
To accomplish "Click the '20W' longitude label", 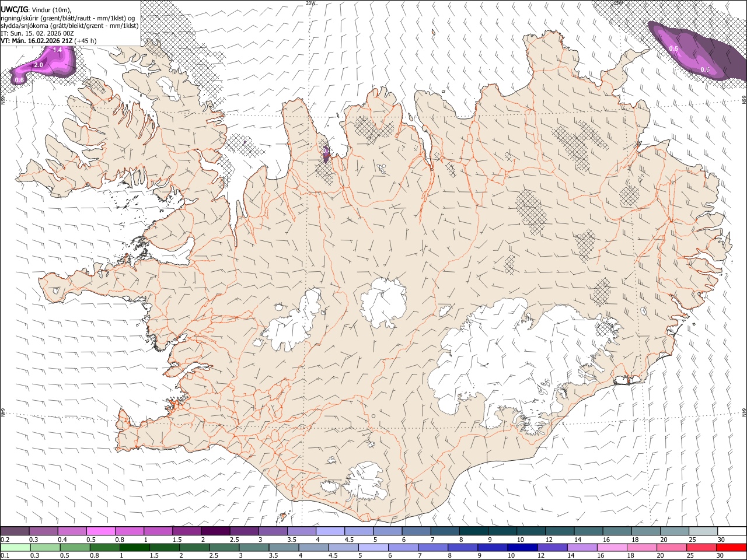I will (310, 3).
